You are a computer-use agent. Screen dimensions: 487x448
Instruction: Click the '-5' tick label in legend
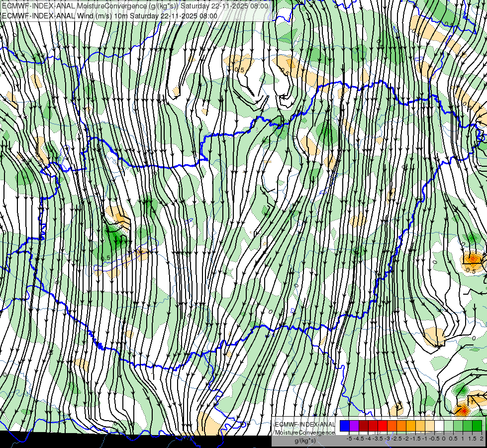pyautogui.click(x=349, y=439)
